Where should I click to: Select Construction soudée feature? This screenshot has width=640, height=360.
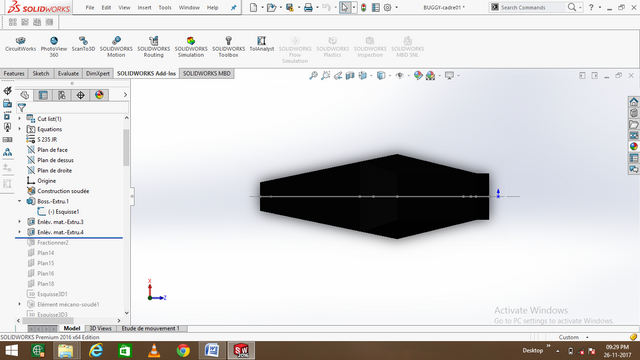pyautogui.click(x=63, y=191)
